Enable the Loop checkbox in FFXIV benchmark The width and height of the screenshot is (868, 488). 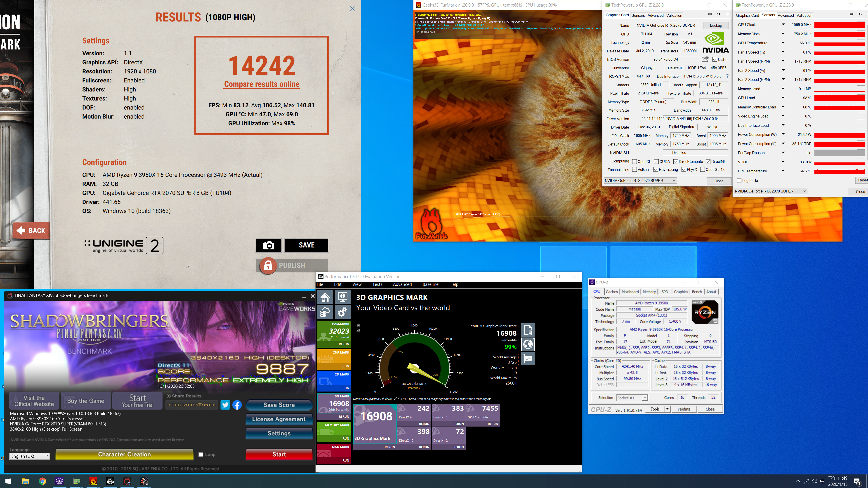201,455
